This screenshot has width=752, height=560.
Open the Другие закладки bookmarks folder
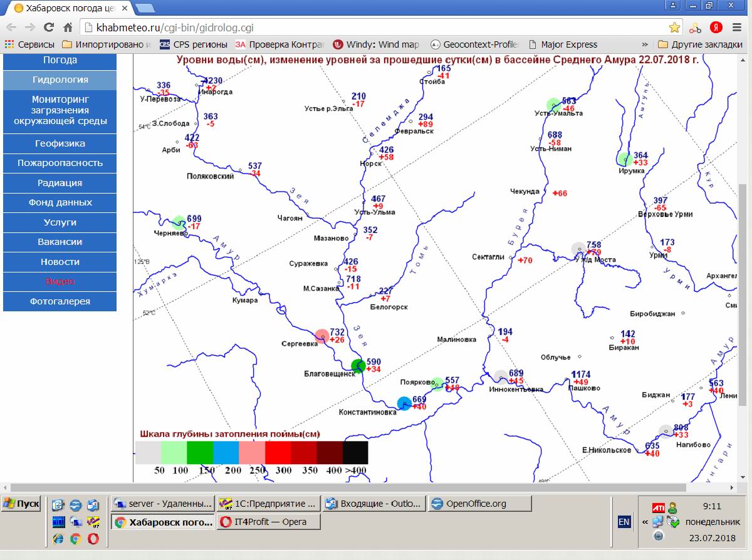(x=699, y=44)
